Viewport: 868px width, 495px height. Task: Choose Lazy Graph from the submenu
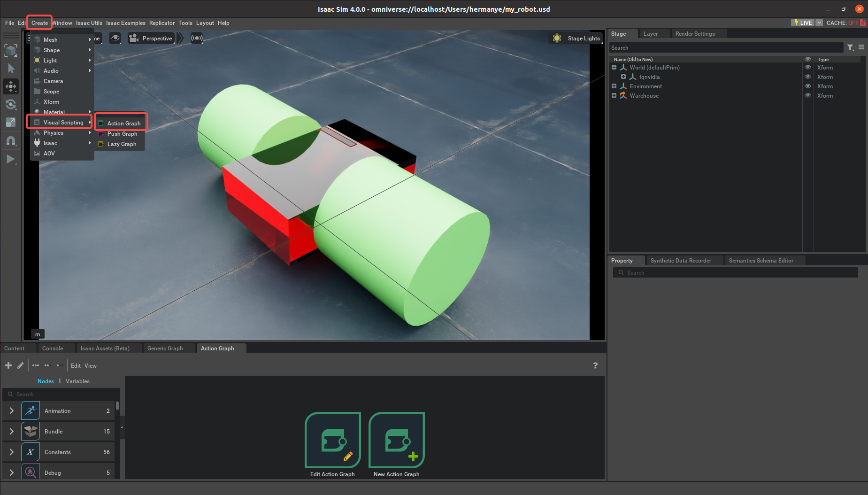pos(121,144)
